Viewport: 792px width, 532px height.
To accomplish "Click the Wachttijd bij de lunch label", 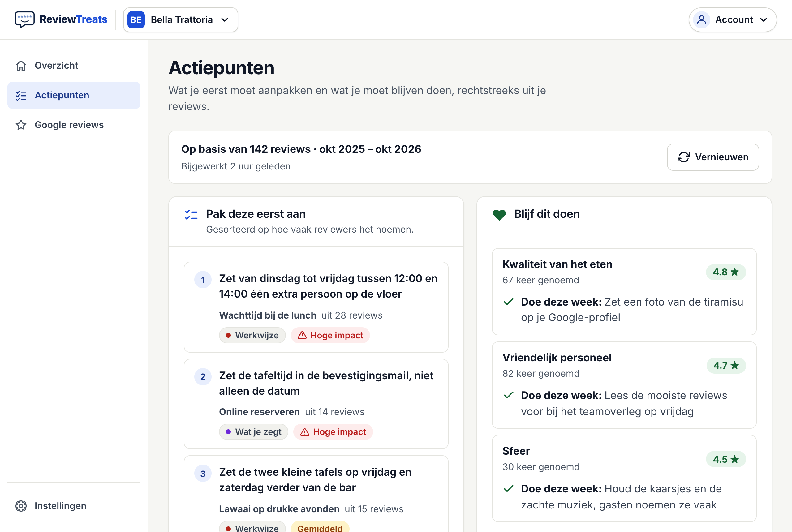I will [268, 315].
